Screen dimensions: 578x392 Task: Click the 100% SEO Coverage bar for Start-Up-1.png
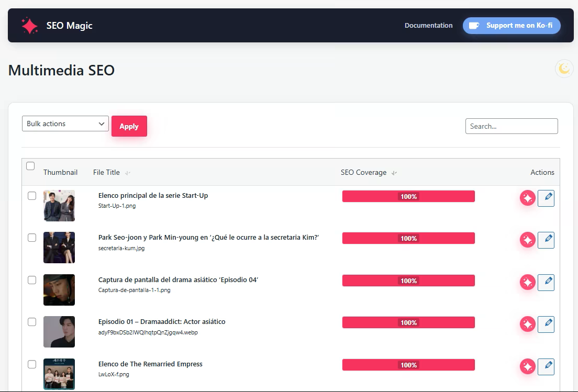pos(408,196)
